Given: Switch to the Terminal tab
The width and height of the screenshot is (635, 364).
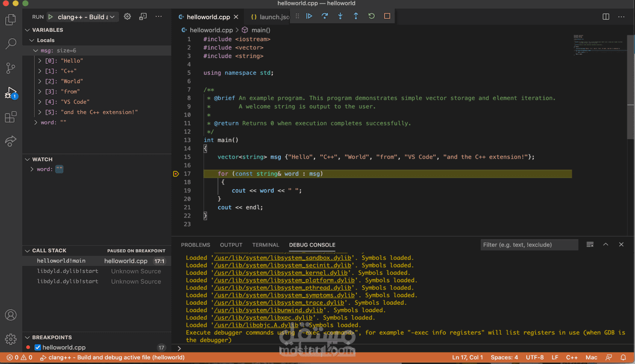Looking at the screenshot, I should [x=266, y=245].
